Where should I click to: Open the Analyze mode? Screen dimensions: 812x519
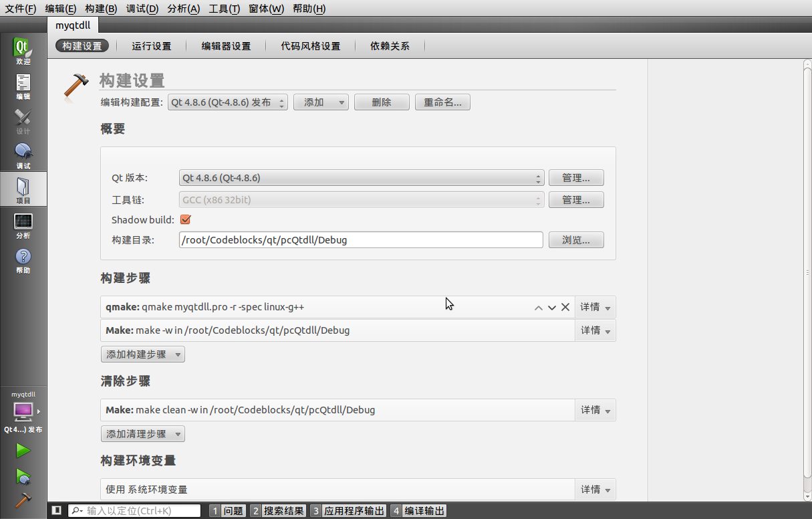coord(23,225)
